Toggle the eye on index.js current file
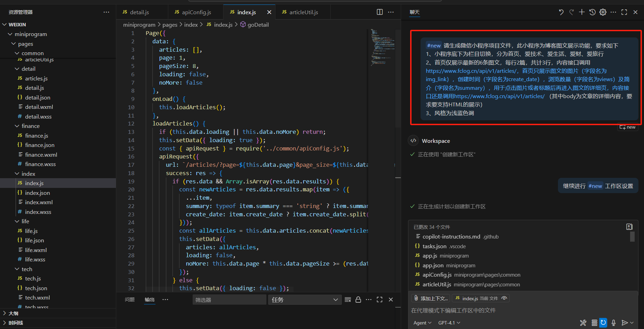Screen dimensions: 644x329 504,298
